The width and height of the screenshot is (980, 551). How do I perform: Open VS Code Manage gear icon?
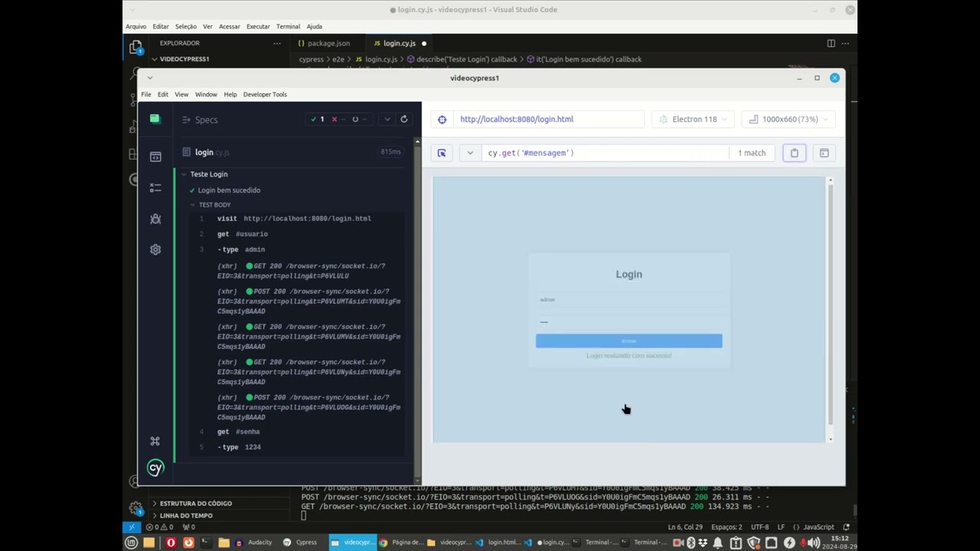click(x=136, y=507)
